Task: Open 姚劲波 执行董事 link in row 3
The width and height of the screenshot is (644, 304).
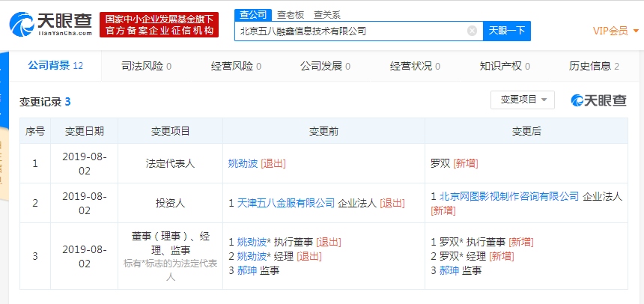Action: tap(252, 242)
